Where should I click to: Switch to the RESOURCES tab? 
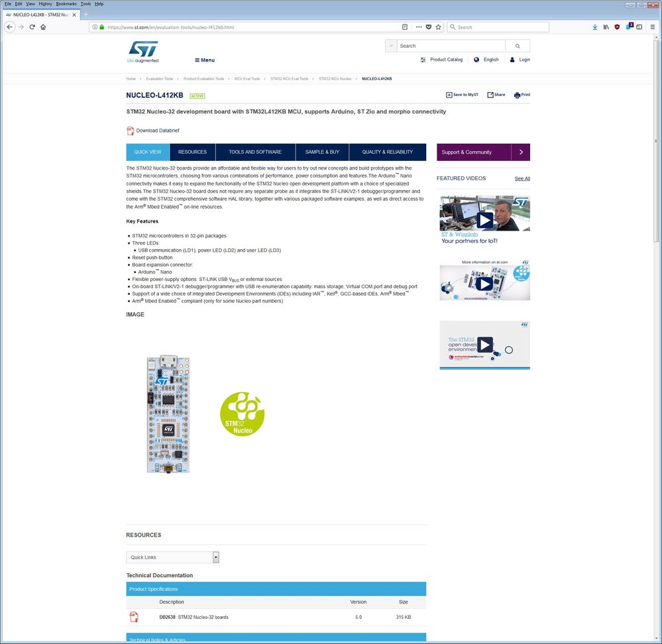coord(193,152)
